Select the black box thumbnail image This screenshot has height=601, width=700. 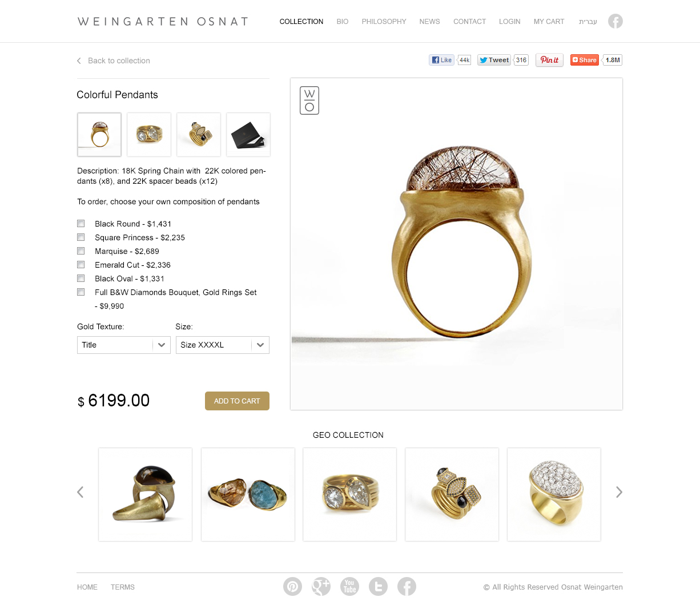click(248, 135)
